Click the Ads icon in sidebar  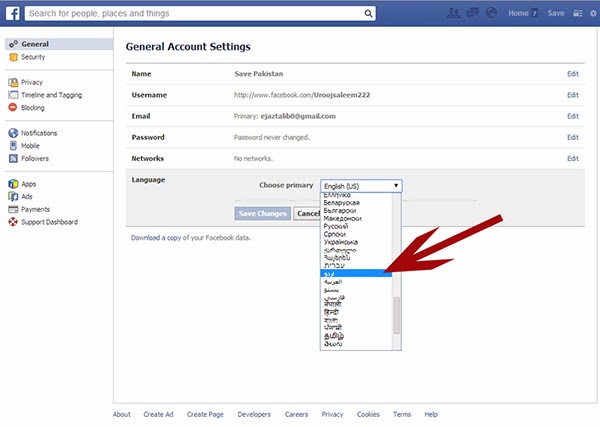click(13, 197)
